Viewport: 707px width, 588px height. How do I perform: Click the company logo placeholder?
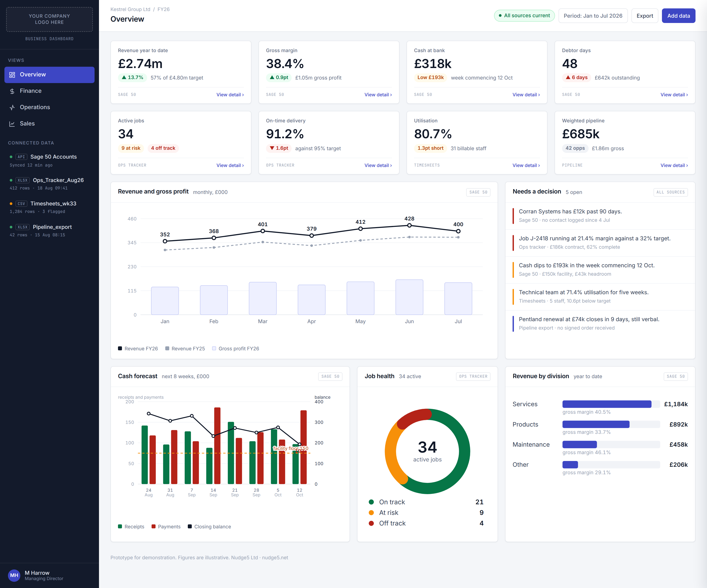coord(49,19)
